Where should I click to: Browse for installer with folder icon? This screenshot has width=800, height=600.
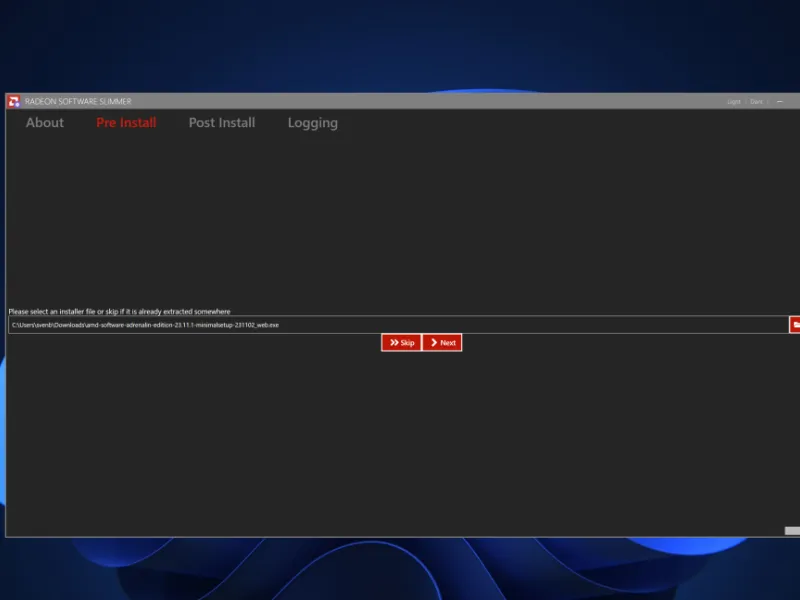click(795, 324)
